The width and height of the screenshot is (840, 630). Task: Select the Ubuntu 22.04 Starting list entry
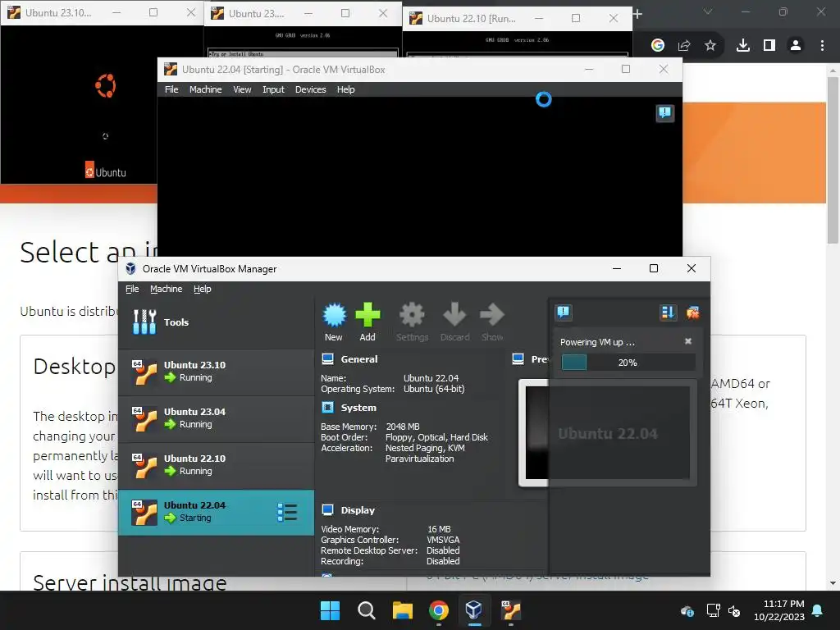(217, 512)
